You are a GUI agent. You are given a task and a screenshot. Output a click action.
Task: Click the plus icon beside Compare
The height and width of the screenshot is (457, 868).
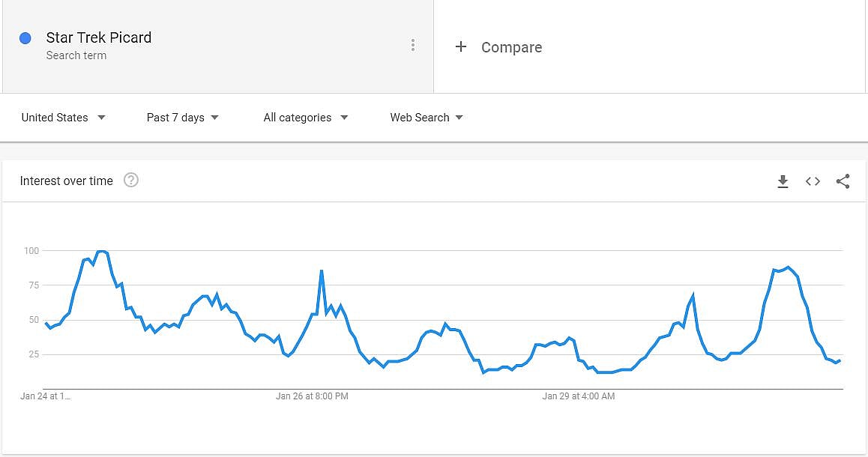[461, 47]
